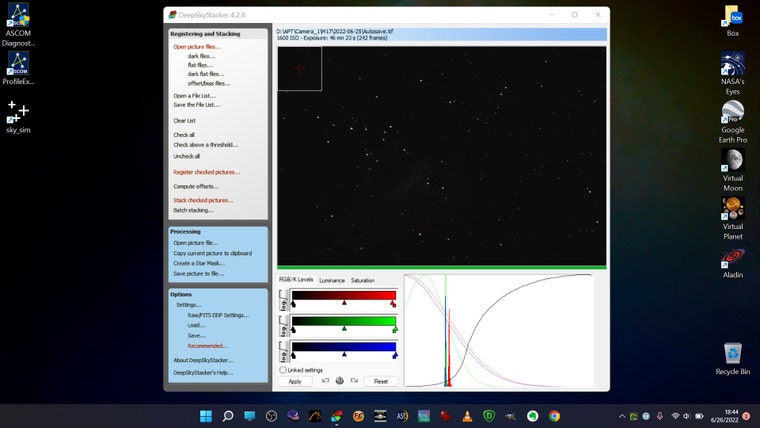760x428 pixels.
Task: Click Register checked pictures...
Action: pos(206,172)
